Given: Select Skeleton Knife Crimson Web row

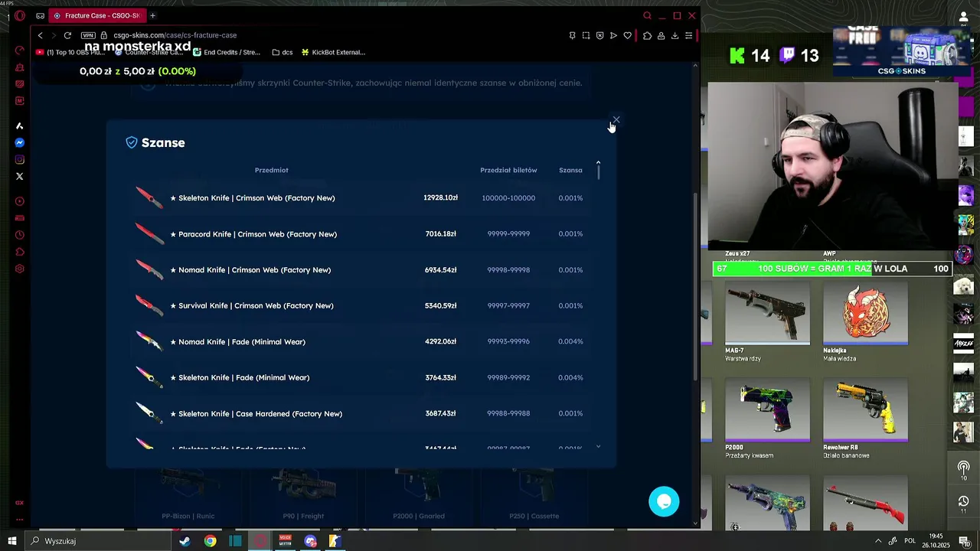Looking at the screenshot, I should [x=361, y=198].
